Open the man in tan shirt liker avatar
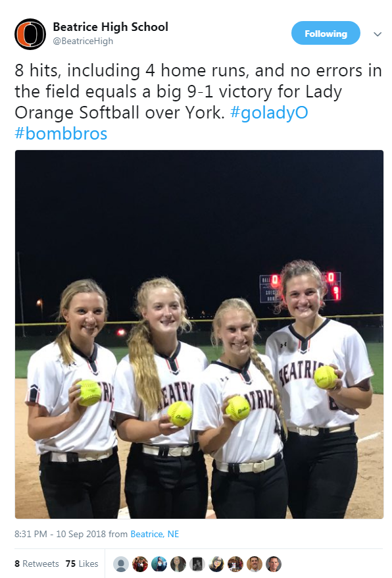Image resolution: width=392 pixels, height=578 pixels. pos(255,564)
